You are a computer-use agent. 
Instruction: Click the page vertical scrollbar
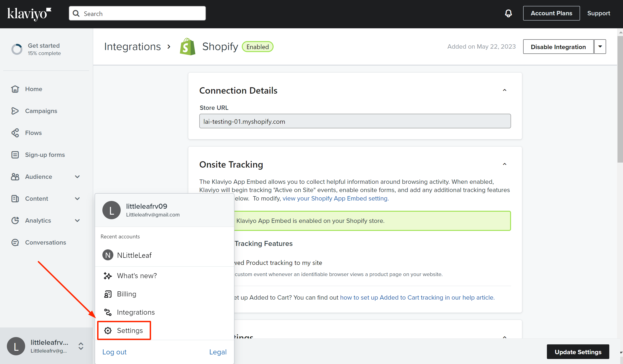tap(620, 99)
